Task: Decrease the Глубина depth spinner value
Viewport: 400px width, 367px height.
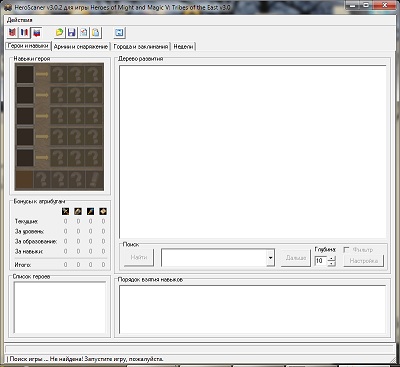Action: pos(331,263)
